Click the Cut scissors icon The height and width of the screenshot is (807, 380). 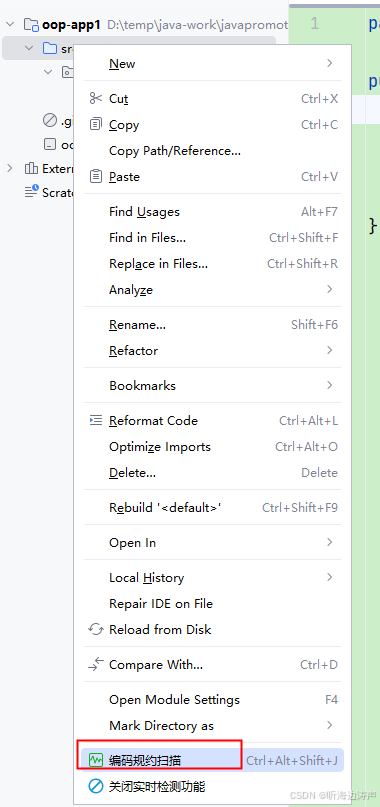coord(96,98)
